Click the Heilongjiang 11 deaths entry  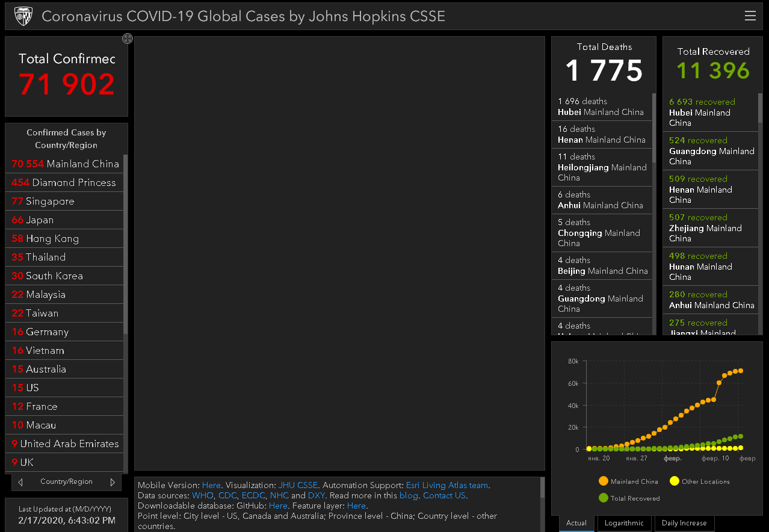pyautogui.click(x=602, y=167)
